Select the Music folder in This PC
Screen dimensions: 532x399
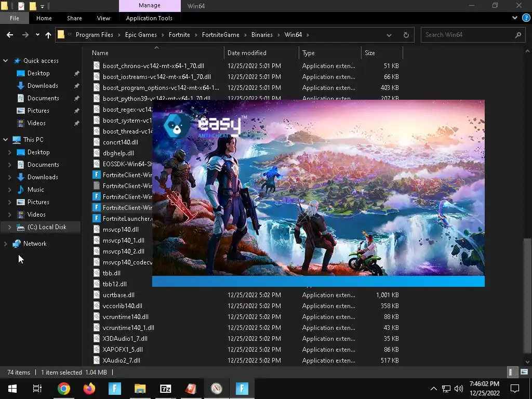point(36,190)
